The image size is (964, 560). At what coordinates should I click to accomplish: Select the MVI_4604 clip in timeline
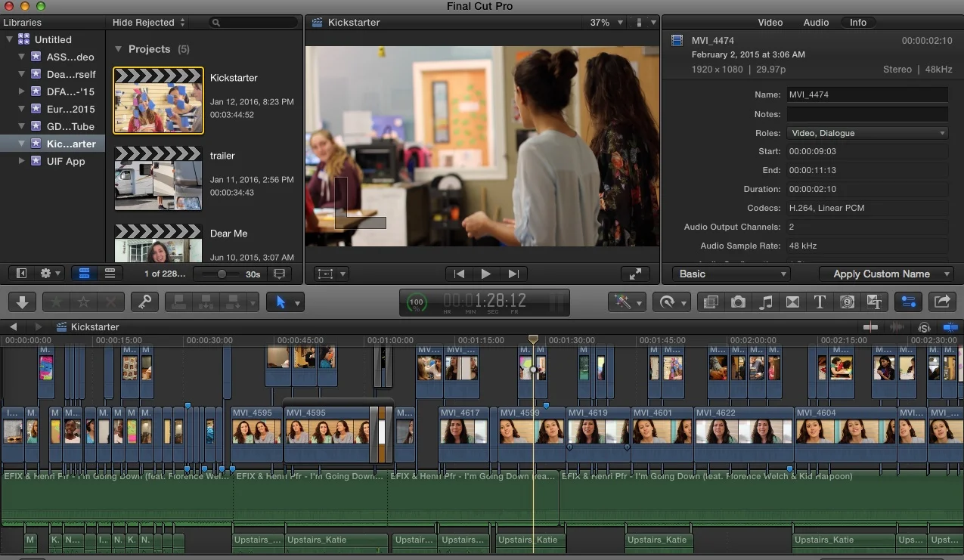(845, 433)
